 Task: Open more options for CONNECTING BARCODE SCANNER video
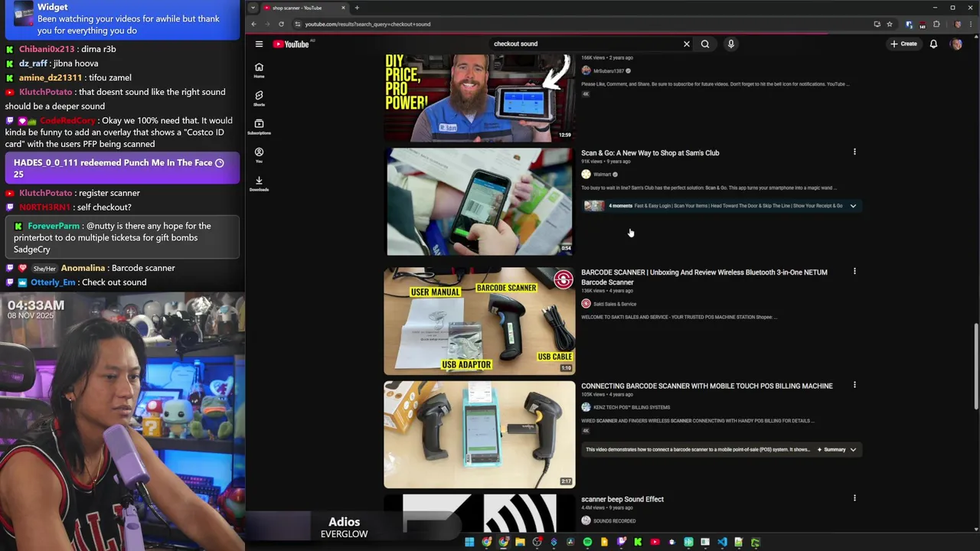pos(854,385)
